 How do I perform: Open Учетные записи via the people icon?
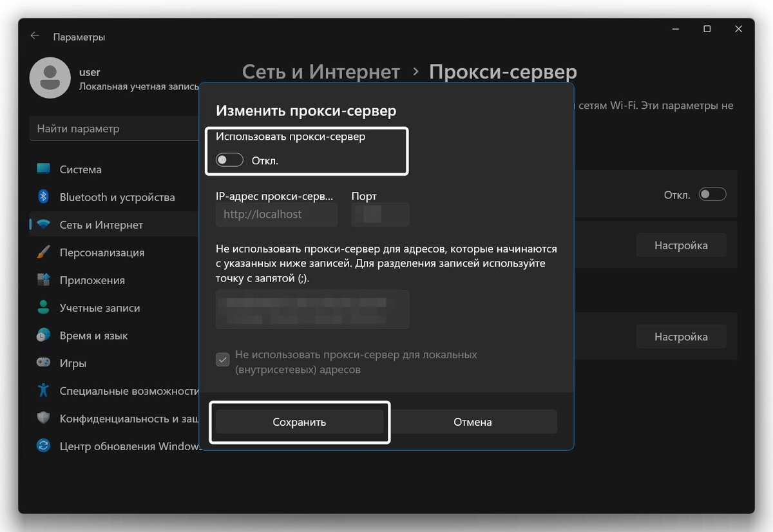tap(43, 307)
